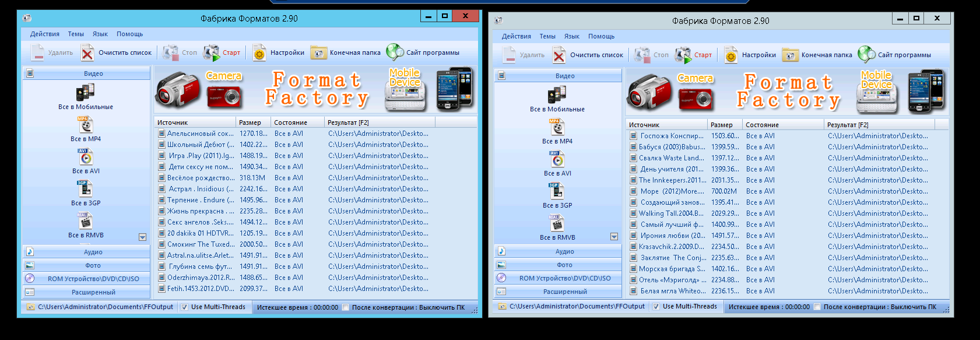Viewport: 980px width, 340px height.
Task: Expand Расширенный section in left window
Action: (86, 292)
